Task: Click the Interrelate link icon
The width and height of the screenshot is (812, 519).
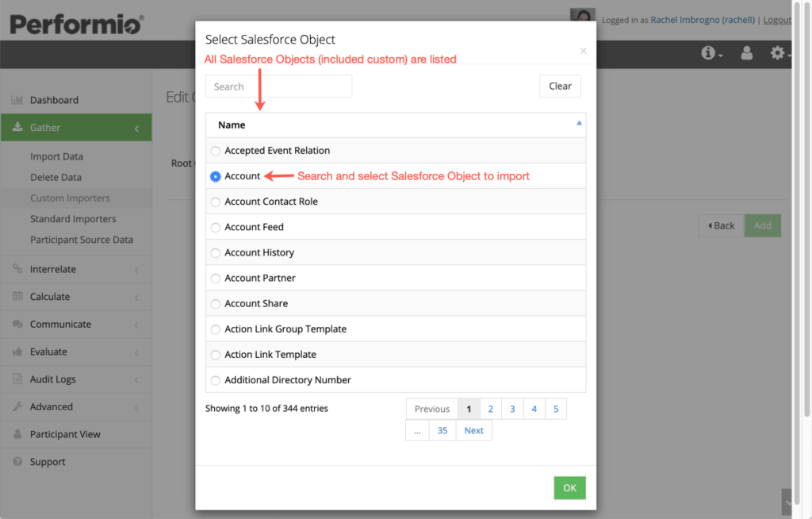Action: pyautogui.click(x=17, y=268)
